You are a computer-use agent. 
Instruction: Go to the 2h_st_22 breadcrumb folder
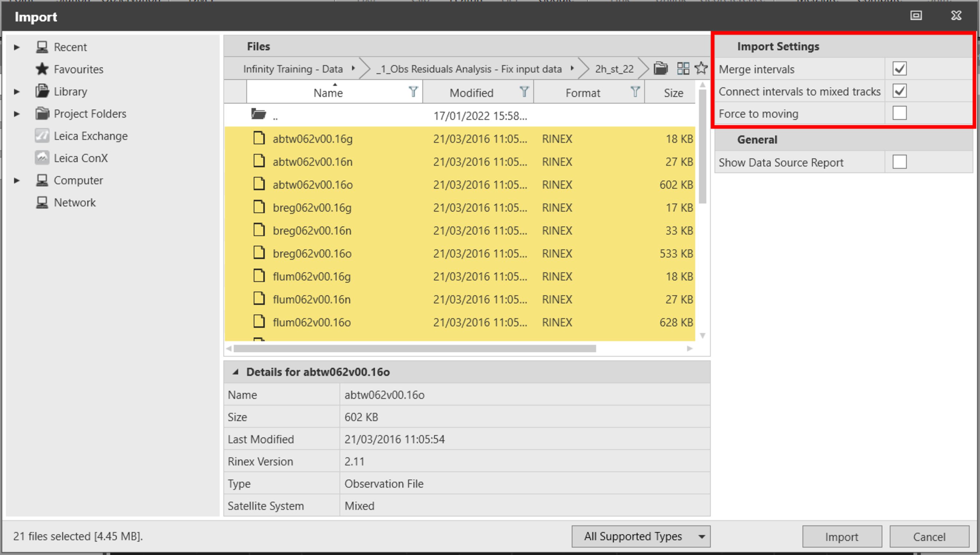coord(614,69)
